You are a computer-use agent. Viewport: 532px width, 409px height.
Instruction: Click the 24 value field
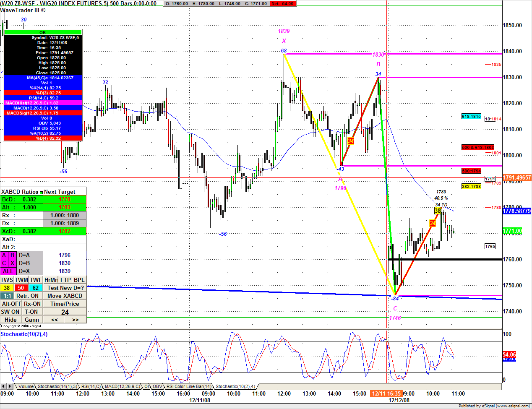point(65,312)
